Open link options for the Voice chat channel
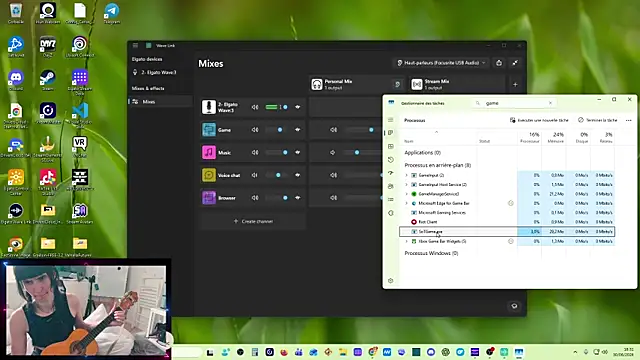This screenshot has width=640, height=360. 298,175
